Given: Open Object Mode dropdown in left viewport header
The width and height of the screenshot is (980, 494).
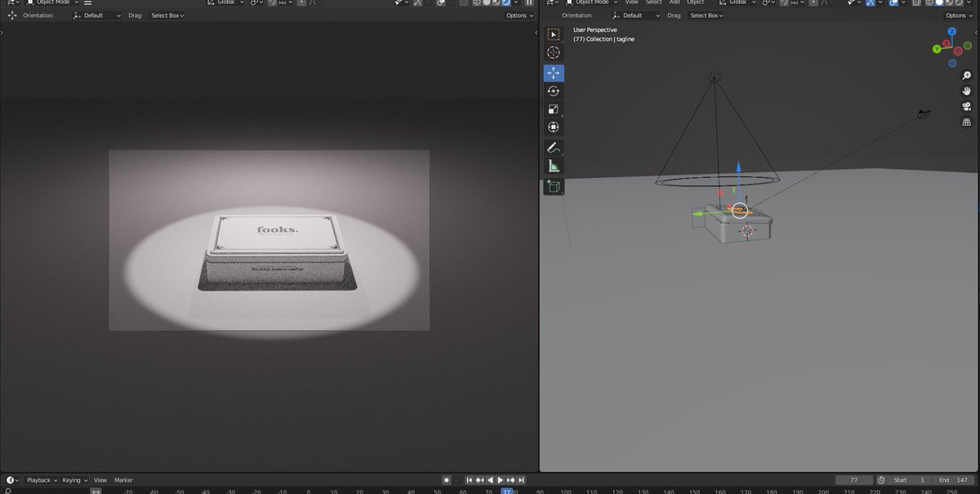Looking at the screenshot, I should [53, 2].
